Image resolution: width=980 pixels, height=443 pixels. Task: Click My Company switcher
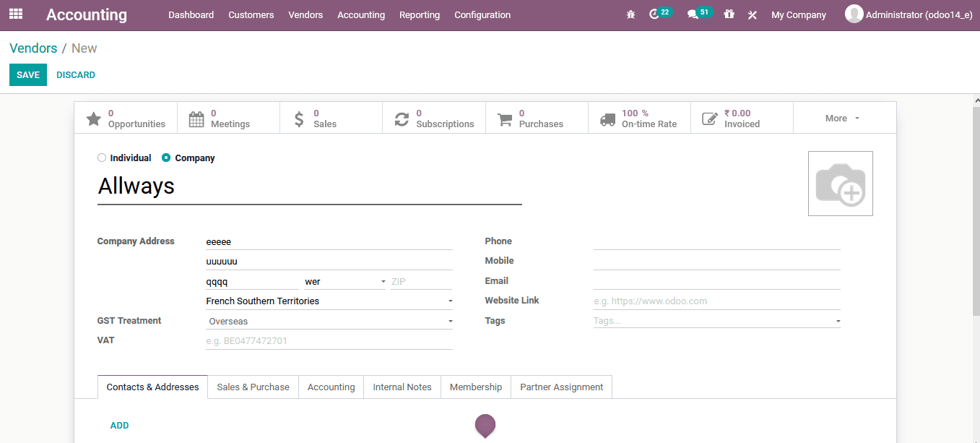click(x=799, y=14)
